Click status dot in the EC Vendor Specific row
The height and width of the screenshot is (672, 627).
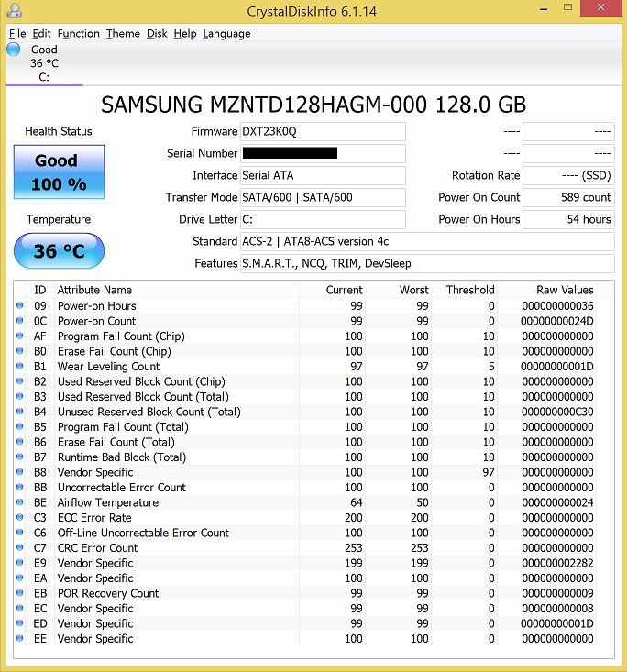(x=20, y=608)
